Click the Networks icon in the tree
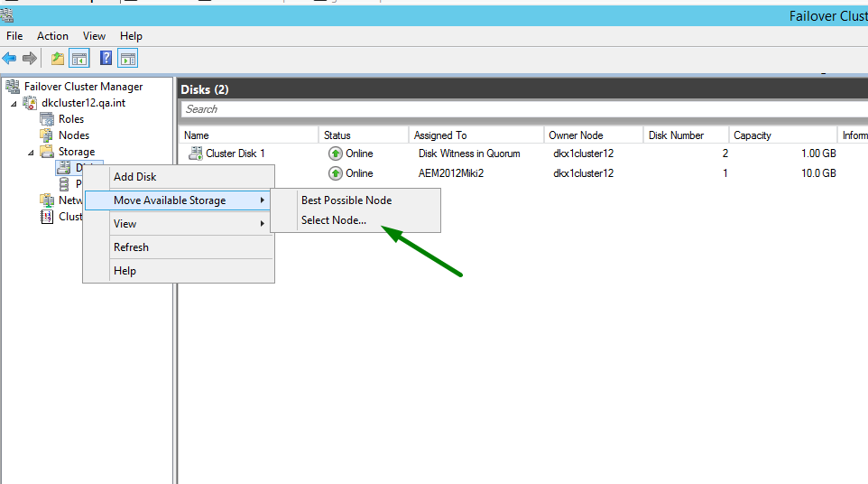This screenshot has width=868, height=484. coord(47,200)
